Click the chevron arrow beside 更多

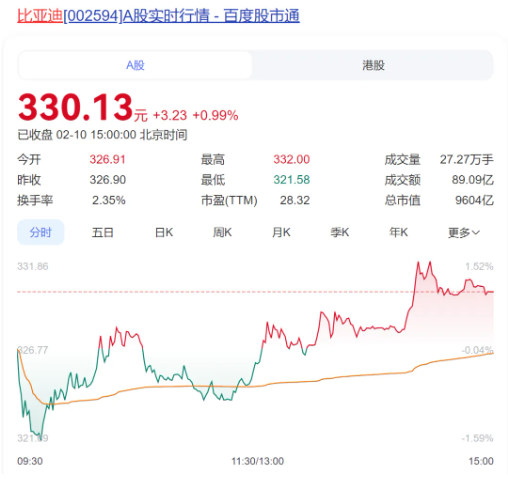476,232
